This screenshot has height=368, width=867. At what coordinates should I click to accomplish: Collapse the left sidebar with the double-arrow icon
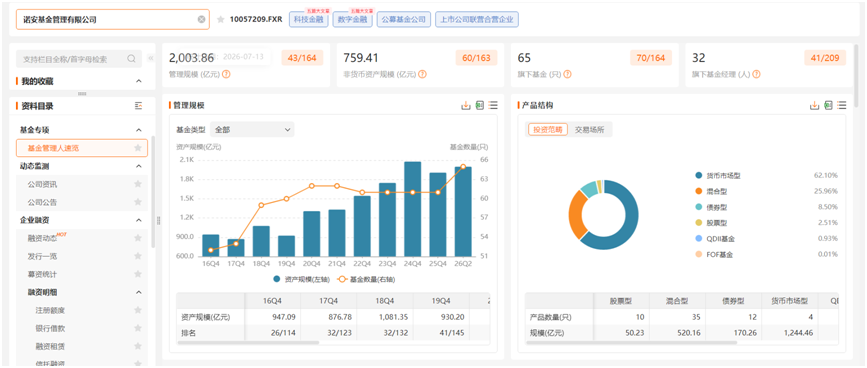click(150, 59)
